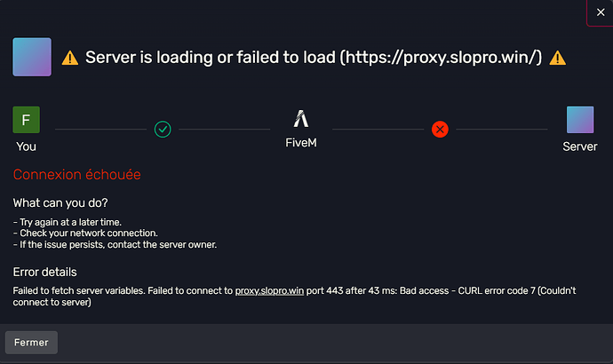The height and width of the screenshot is (364, 613).
Task: Click the 'Server' label on right
Action: click(580, 146)
